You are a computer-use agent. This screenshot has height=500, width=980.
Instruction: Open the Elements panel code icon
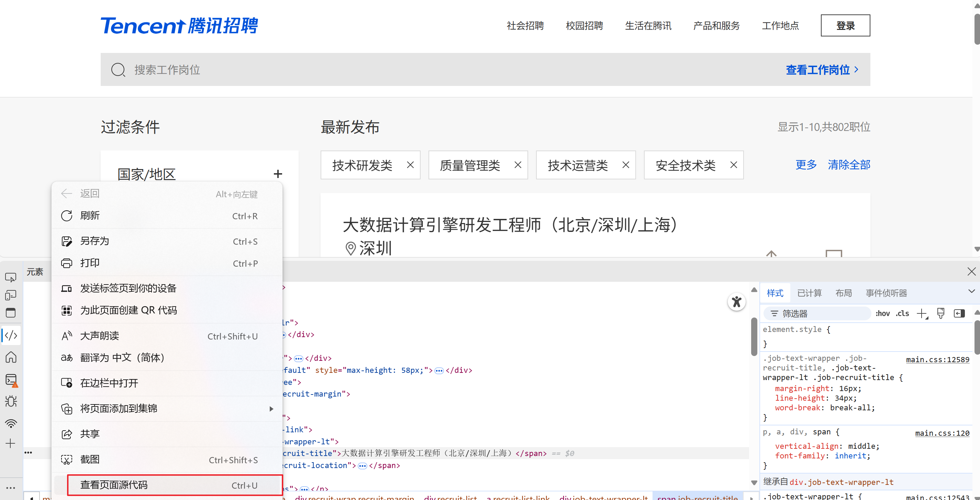pyautogui.click(x=11, y=335)
